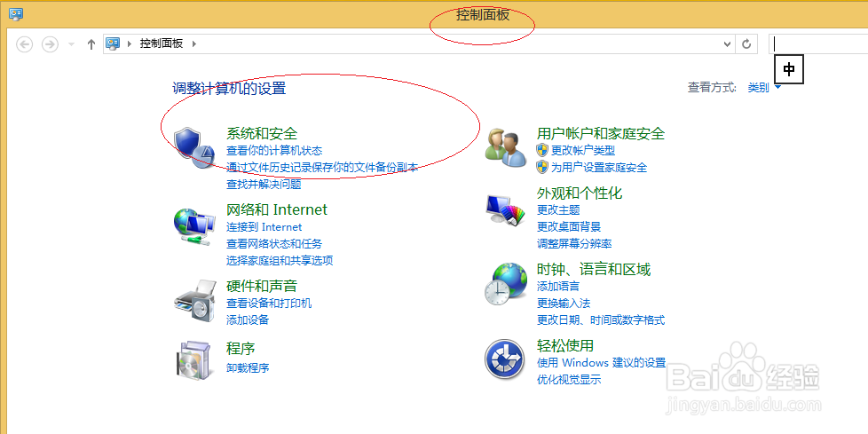Screen dimensions: 868x434
Task: Open the Clock, Language and Region globe-clock icon
Action: pos(506,284)
